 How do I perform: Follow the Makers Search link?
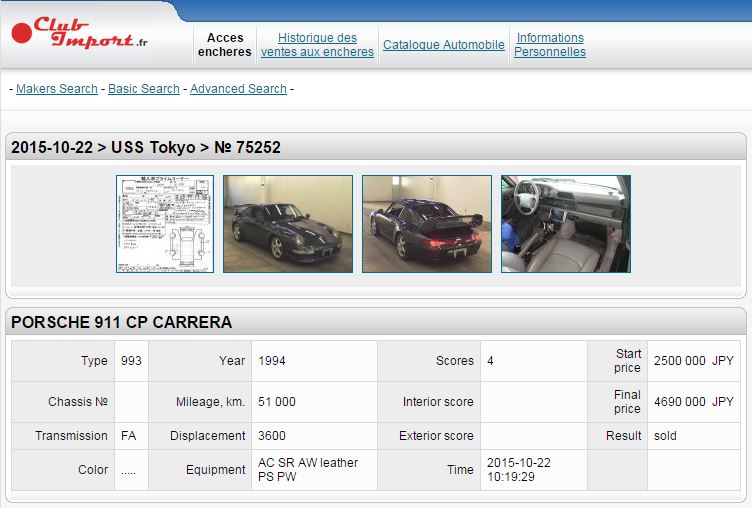point(57,89)
